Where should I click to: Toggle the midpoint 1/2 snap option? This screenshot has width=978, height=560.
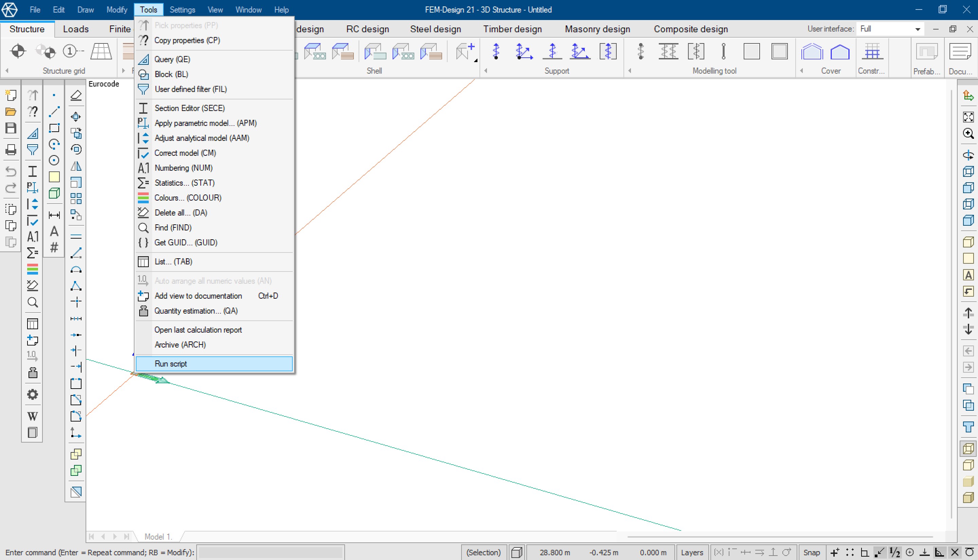point(894,552)
